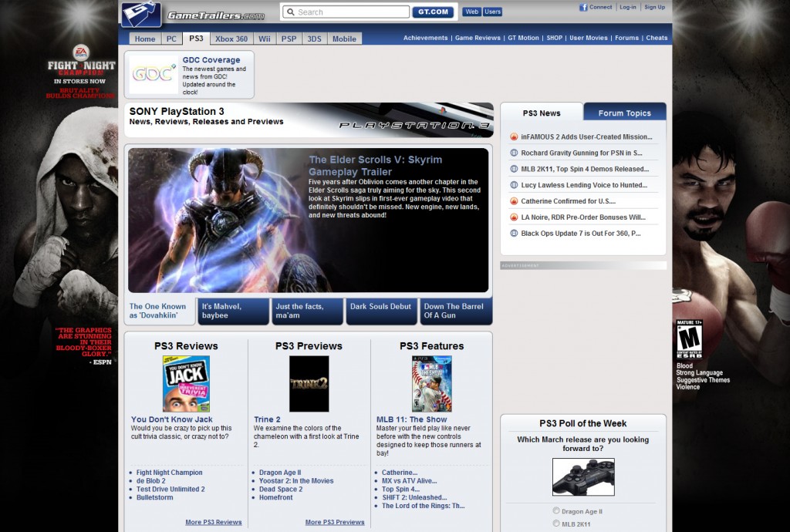The height and width of the screenshot is (532, 790).
Task: Open GDC Coverage headline link
Action: click(x=211, y=60)
